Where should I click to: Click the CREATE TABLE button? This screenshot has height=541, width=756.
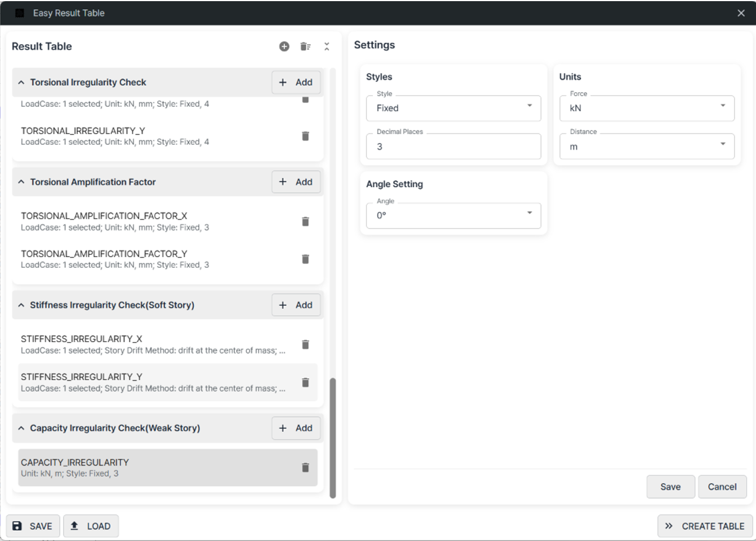point(705,526)
